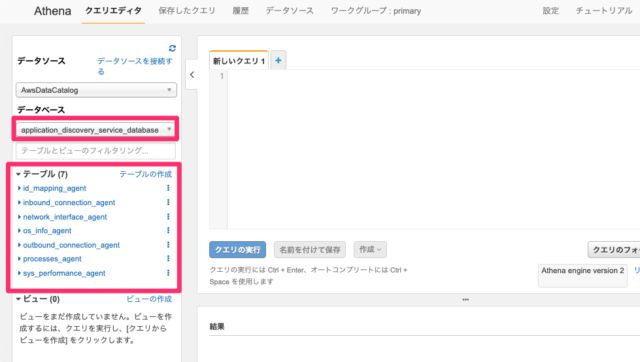640x362 pixels.
Task: Go to the クエリエディタ tab
Action: [x=113, y=11]
